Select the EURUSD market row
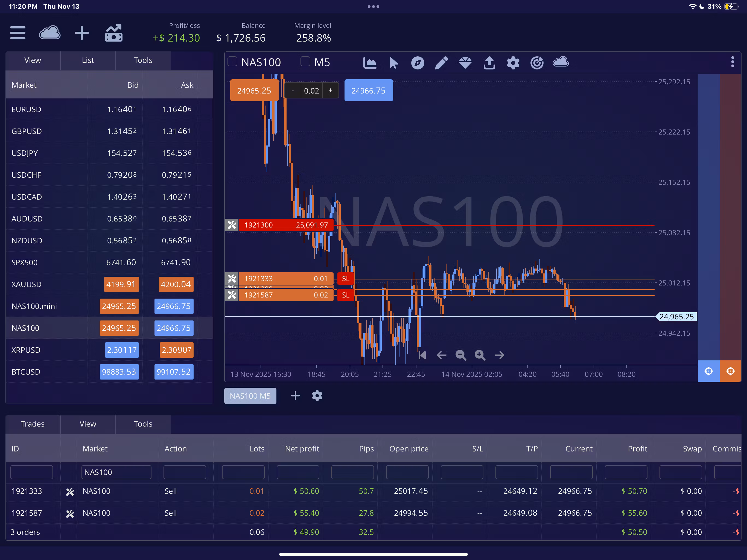Screen dimensions: 747x560 click(x=109, y=109)
